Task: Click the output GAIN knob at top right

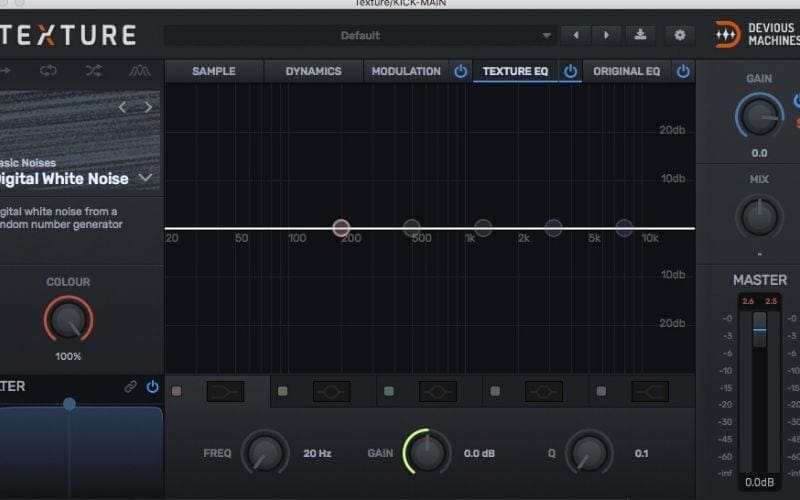Action: (x=759, y=116)
